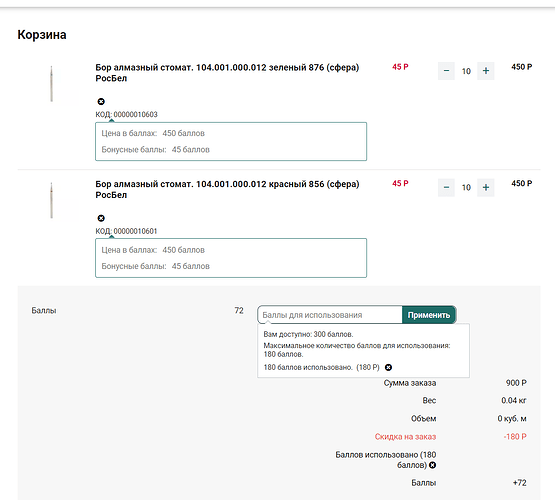Click points info box for red bur
Viewport: 555px width, 500px height.
point(231,258)
